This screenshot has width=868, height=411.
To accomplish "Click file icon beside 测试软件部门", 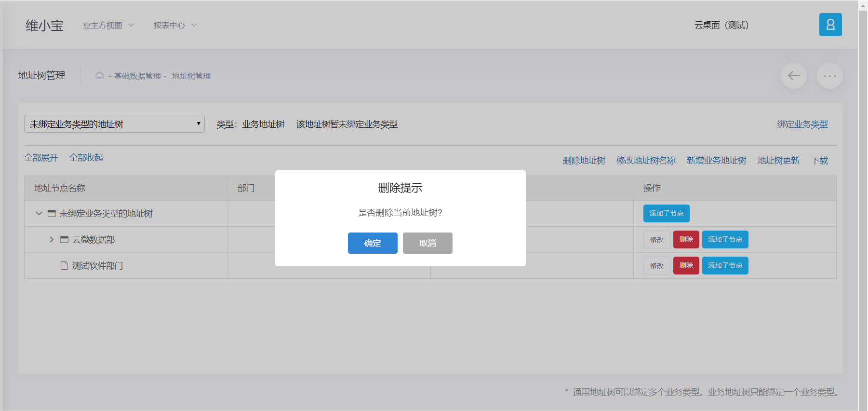I will tap(64, 265).
